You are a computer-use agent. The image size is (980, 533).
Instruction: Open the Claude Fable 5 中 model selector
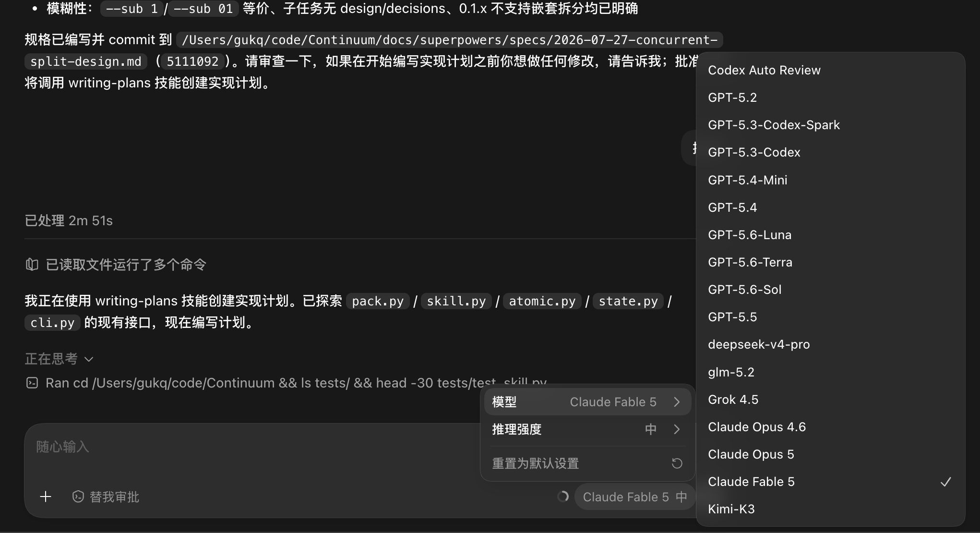(634, 497)
